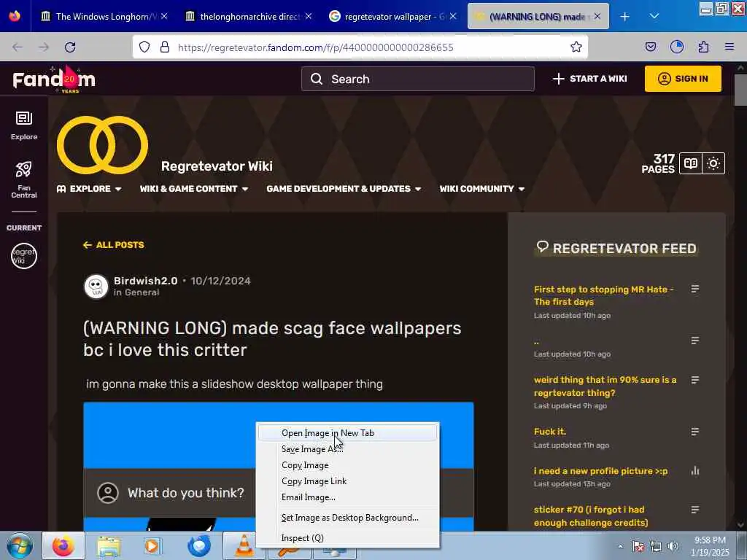Image resolution: width=747 pixels, height=560 pixels.
Task: Click Birdwish2.0's skull avatar
Action: coord(96,286)
